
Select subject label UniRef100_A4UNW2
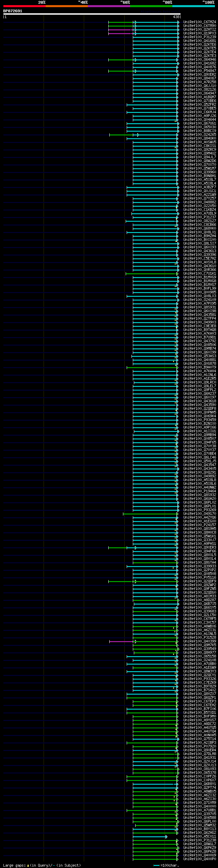click(x=200, y=488)
